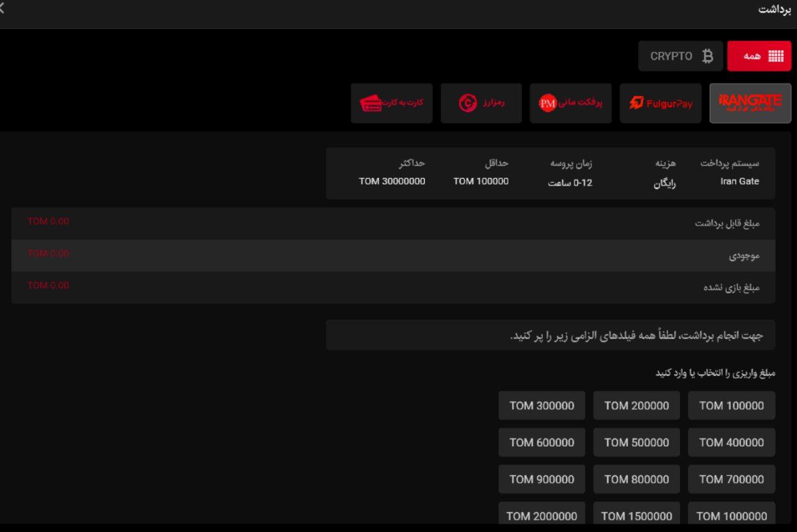Select the TOM 800000 amount option

(x=636, y=479)
